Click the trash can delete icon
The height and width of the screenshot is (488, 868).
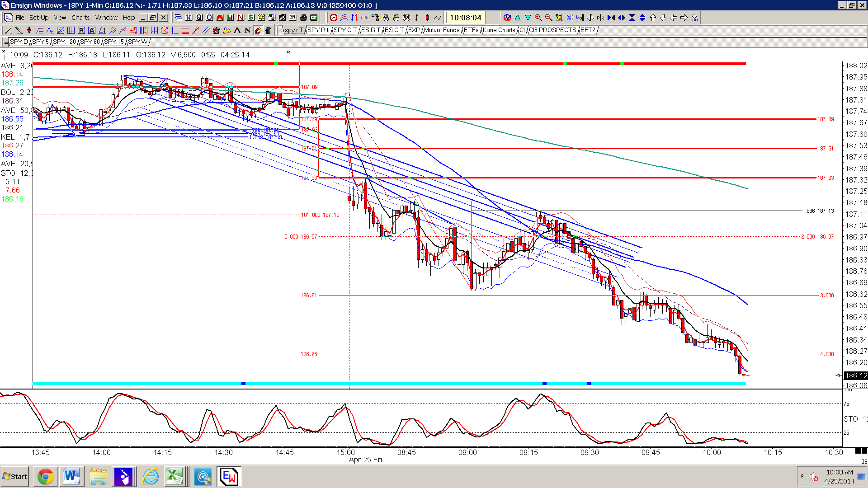pyautogui.click(x=268, y=30)
